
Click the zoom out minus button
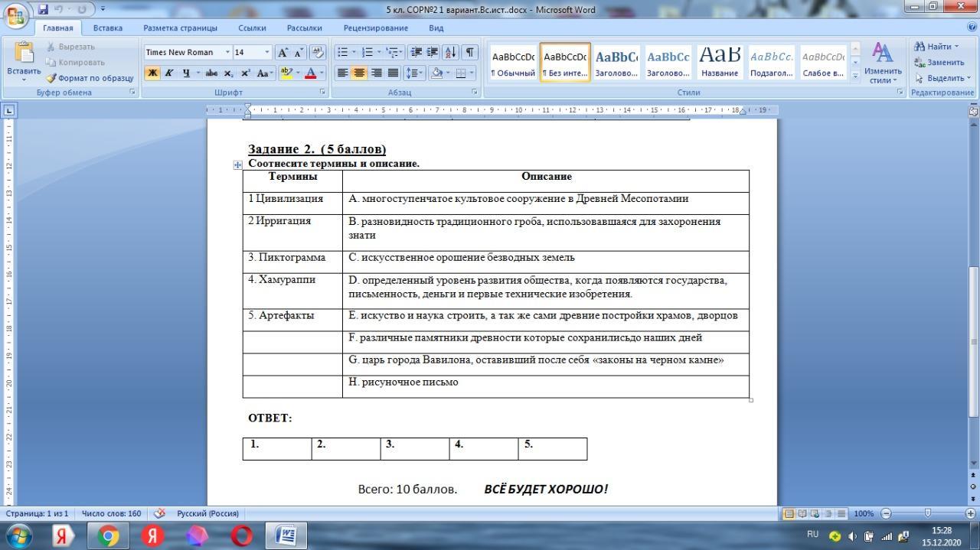(x=886, y=513)
